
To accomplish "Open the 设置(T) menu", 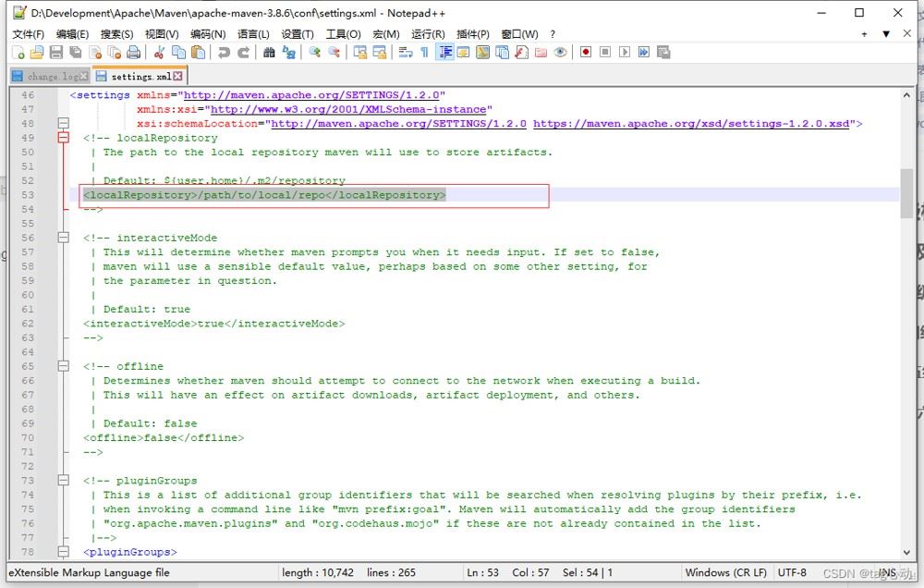I will (297, 34).
